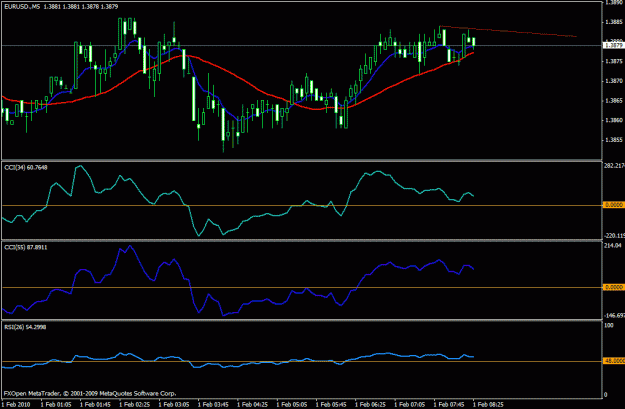Click the 1 Feb 05:05 time label

(x=292, y=404)
